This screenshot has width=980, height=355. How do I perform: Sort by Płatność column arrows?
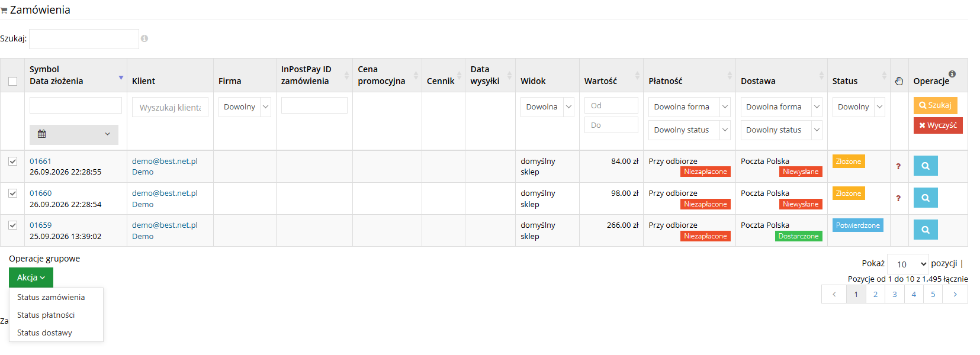coord(730,75)
